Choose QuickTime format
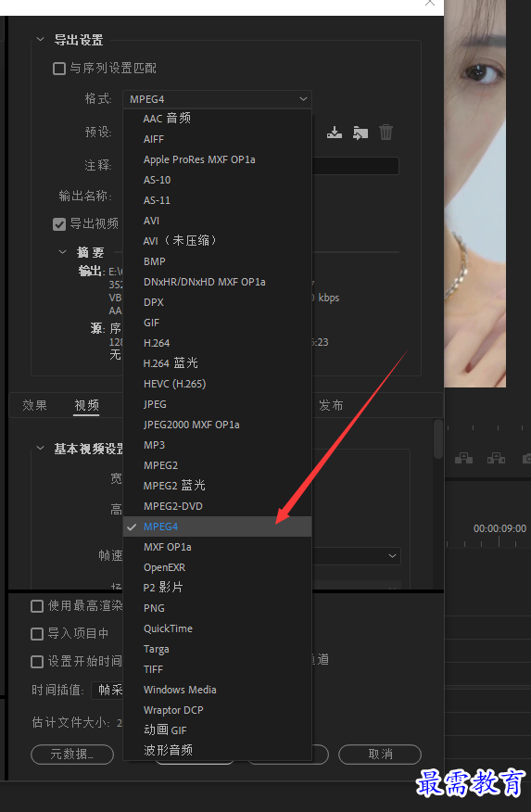This screenshot has height=812, width=531. [217, 628]
